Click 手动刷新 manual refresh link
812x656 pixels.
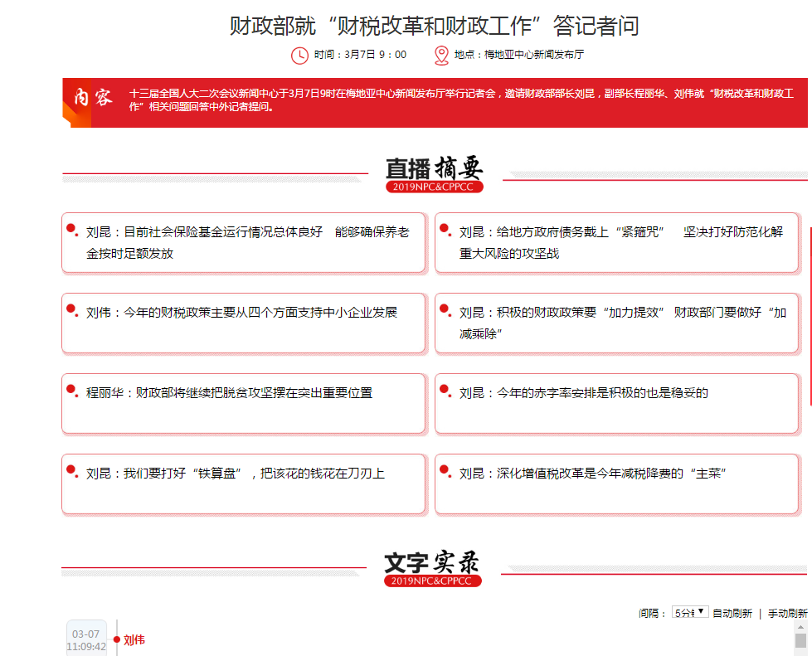(x=787, y=614)
